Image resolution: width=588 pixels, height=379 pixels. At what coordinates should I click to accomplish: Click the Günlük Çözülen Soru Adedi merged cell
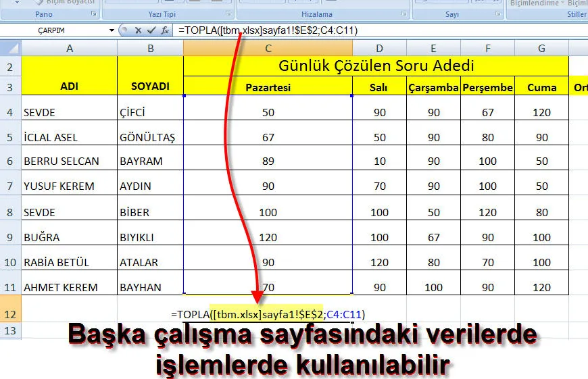tap(376, 66)
